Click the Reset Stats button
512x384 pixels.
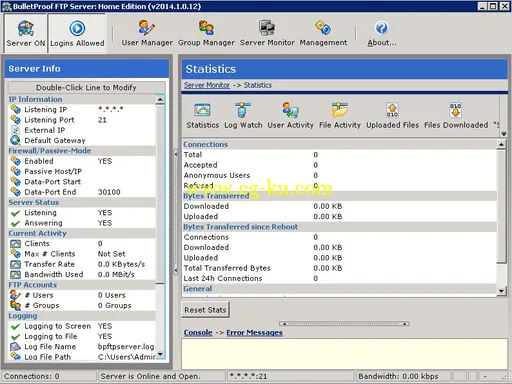[x=205, y=310]
